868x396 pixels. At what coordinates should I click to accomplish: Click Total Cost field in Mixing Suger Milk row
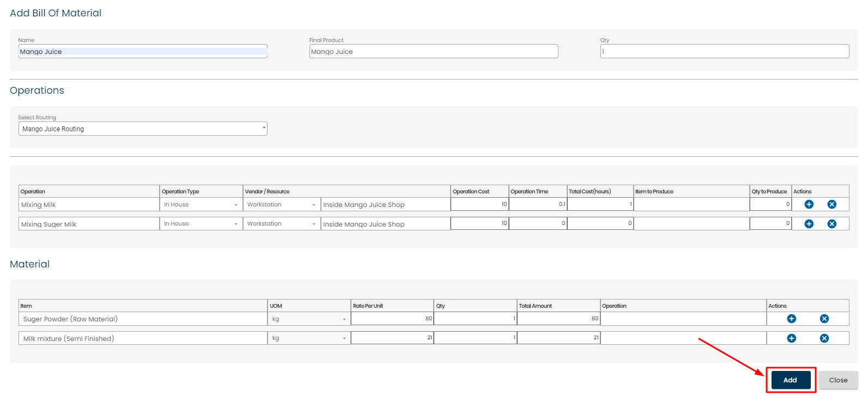click(x=600, y=224)
